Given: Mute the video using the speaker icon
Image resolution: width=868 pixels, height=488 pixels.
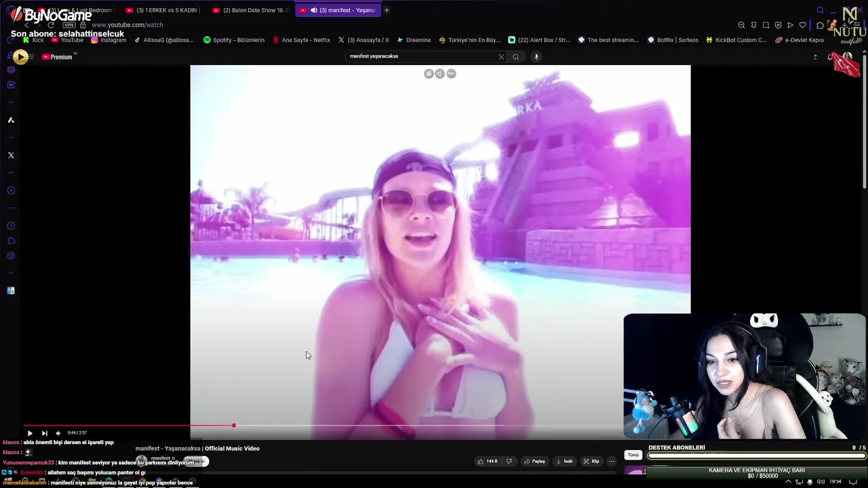Looking at the screenshot, I should 58,433.
